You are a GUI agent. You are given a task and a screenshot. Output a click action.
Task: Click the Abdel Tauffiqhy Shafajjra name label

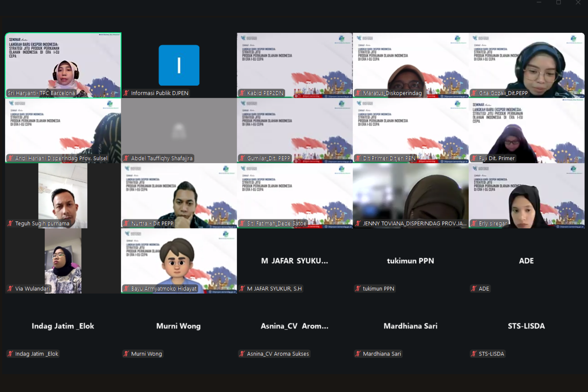162,158
